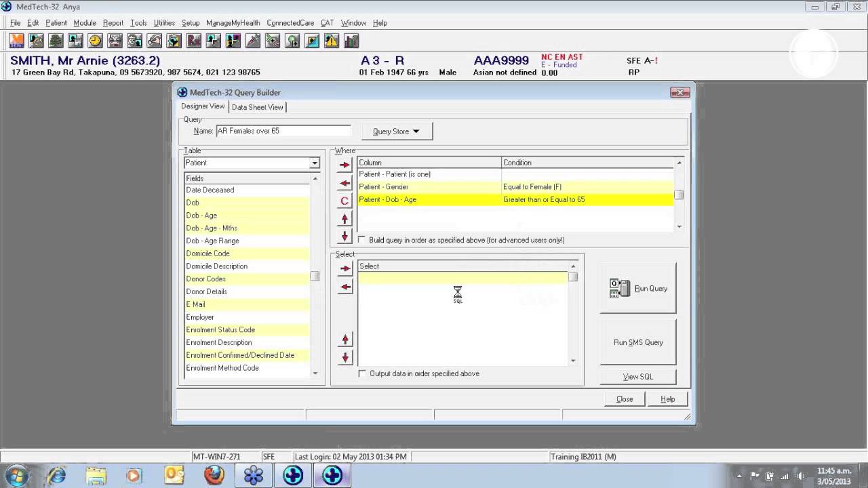Click the yellow warning triangle toolbar icon
The width and height of the screenshot is (868, 488).
pos(331,41)
